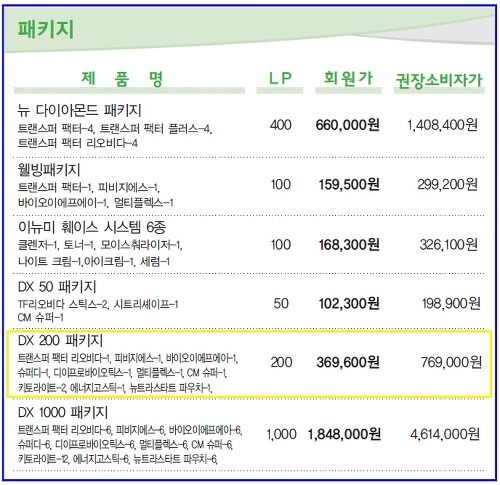Viewport: 500px width, 485px height.
Task: Select the DX 200 패키지 product name
Action: [60, 340]
